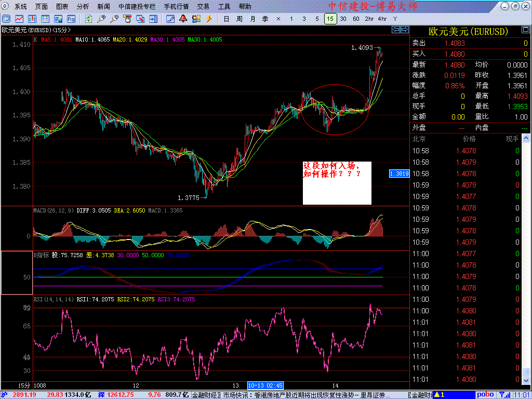Click the back arrow toolbar icon

(x=6, y=19)
